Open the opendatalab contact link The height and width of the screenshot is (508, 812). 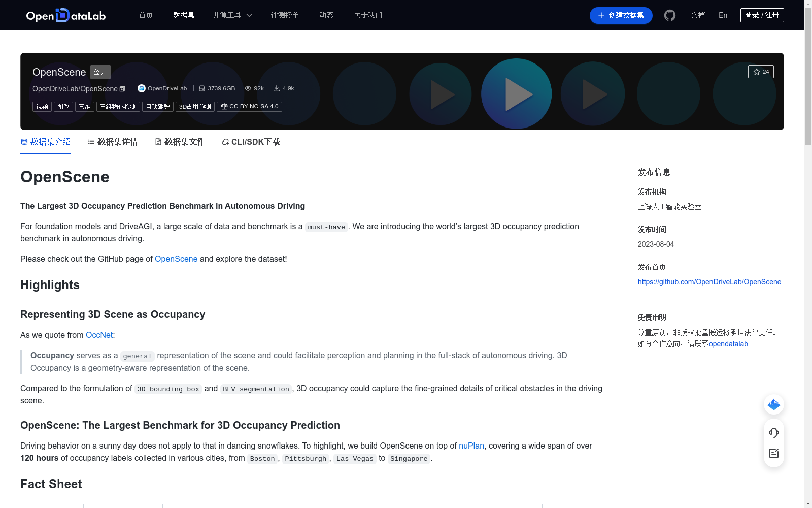click(728, 344)
